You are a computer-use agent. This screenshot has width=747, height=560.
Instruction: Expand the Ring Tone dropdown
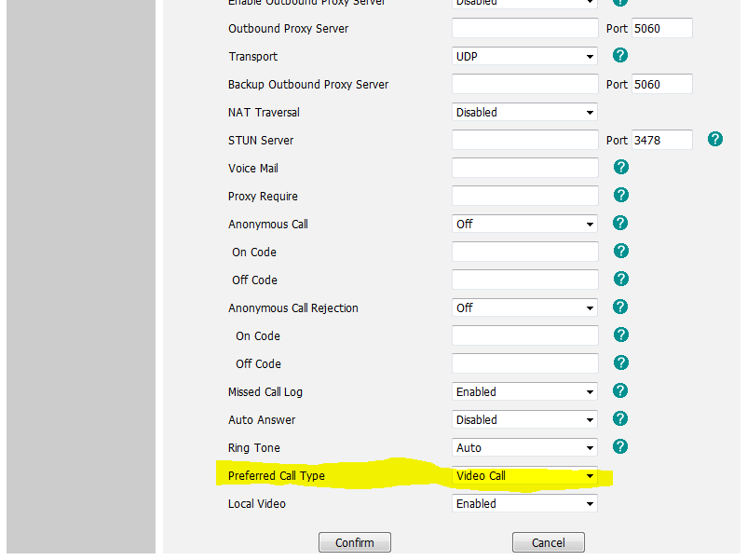[524, 448]
